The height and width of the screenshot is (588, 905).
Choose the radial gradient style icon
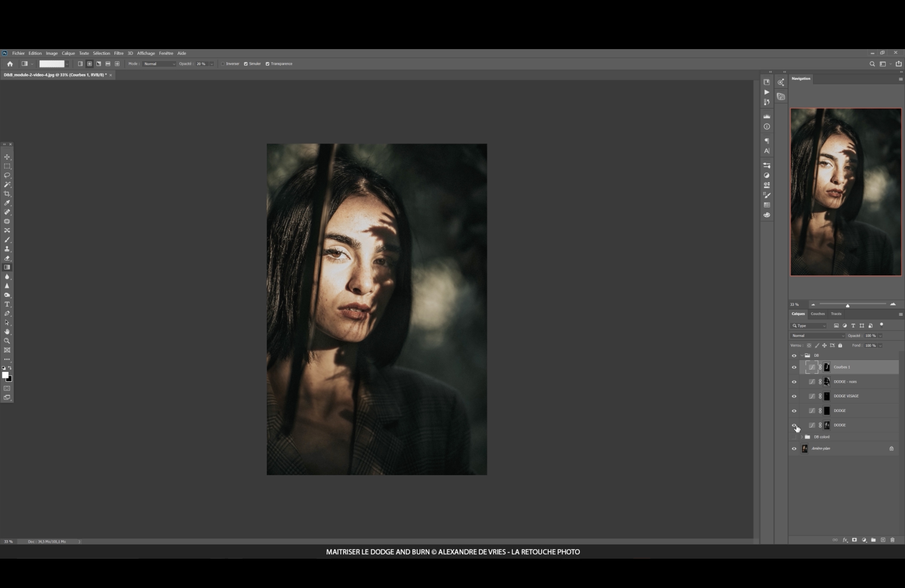(89, 64)
